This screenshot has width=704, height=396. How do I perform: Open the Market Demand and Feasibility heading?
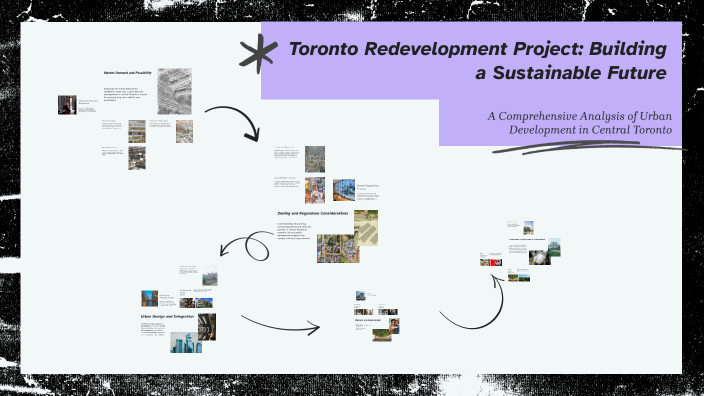click(x=128, y=73)
